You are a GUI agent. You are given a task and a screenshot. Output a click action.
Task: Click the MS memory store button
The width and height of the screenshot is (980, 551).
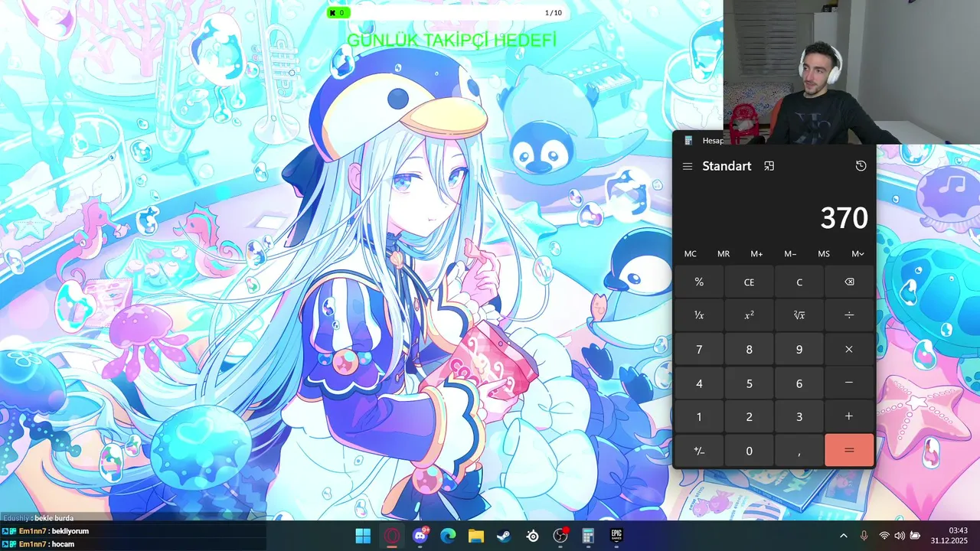click(x=824, y=253)
